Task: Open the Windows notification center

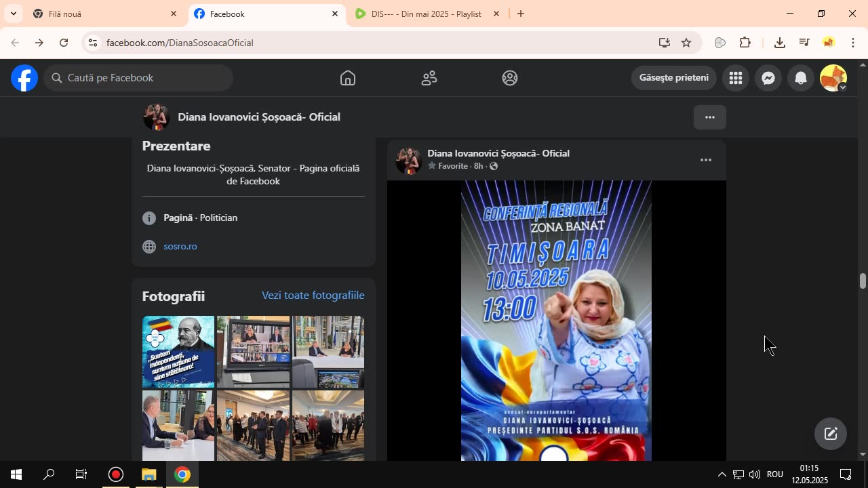Action: 846,474
